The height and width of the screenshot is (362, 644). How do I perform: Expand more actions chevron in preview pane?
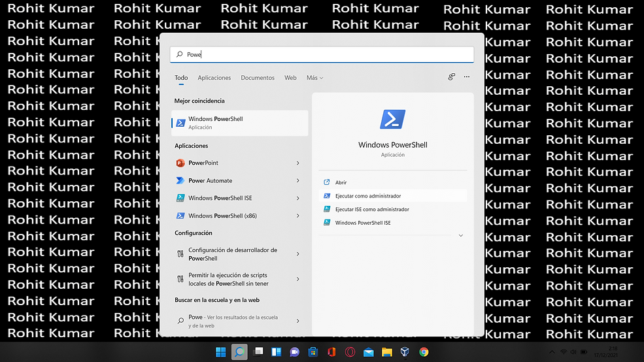pos(461,236)
